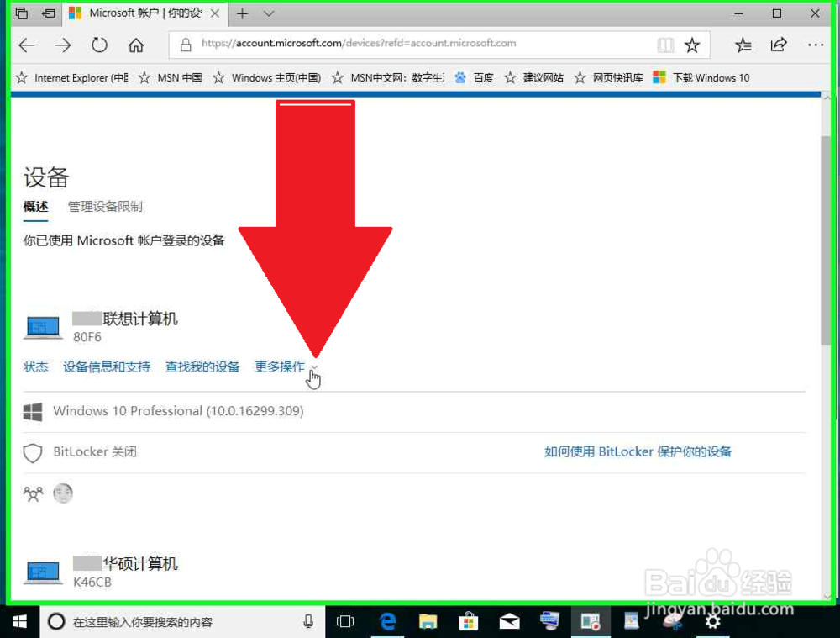This screenshot has height=638, width=840.
Task: Click the taskbar search box
Action: click(182, 622)
